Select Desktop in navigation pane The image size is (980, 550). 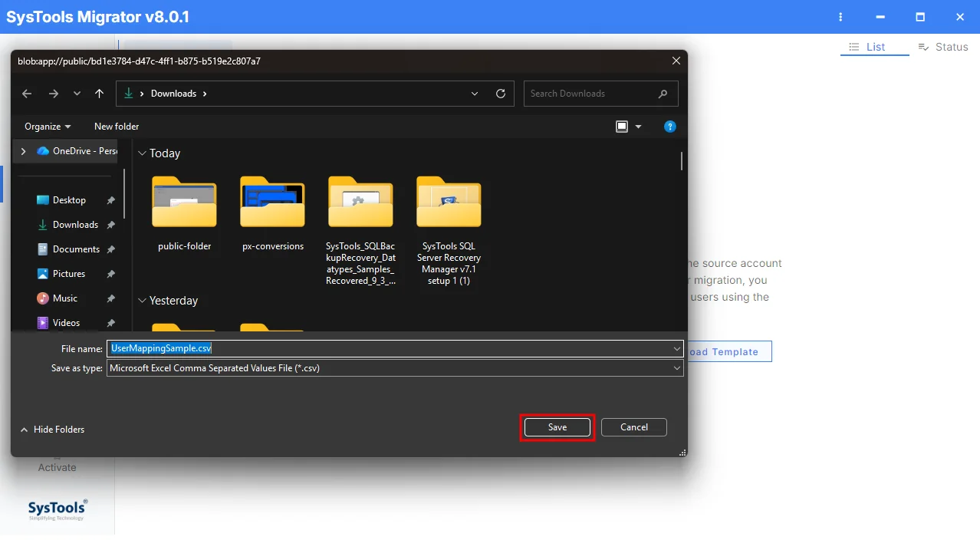(x=69, y=200)
